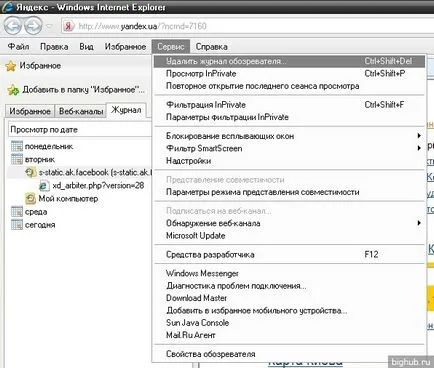Collapse the вторник history entry
The image size is (434, 368).
click(40, 159)
